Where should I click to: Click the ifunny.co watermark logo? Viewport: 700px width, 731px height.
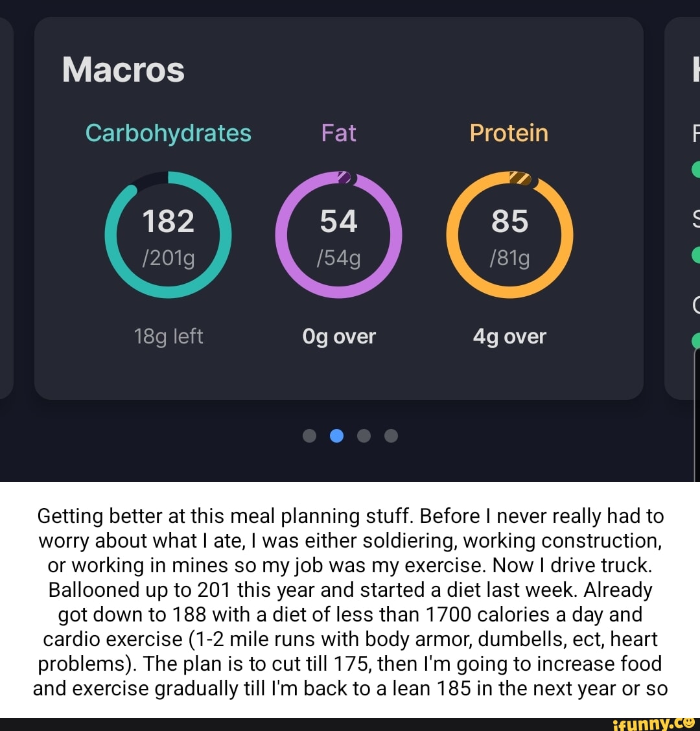(655, 723)
